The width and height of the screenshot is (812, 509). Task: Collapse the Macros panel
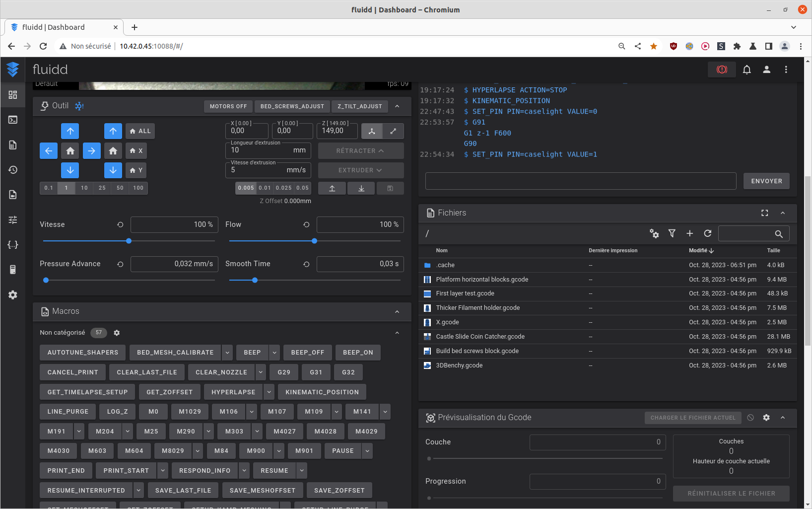(397, 311)
